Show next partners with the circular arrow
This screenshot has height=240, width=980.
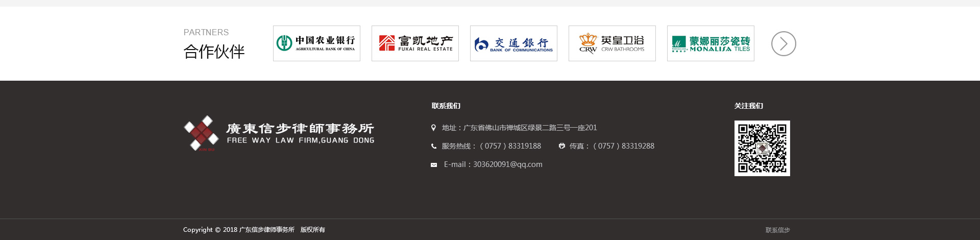tap(783, 44)
